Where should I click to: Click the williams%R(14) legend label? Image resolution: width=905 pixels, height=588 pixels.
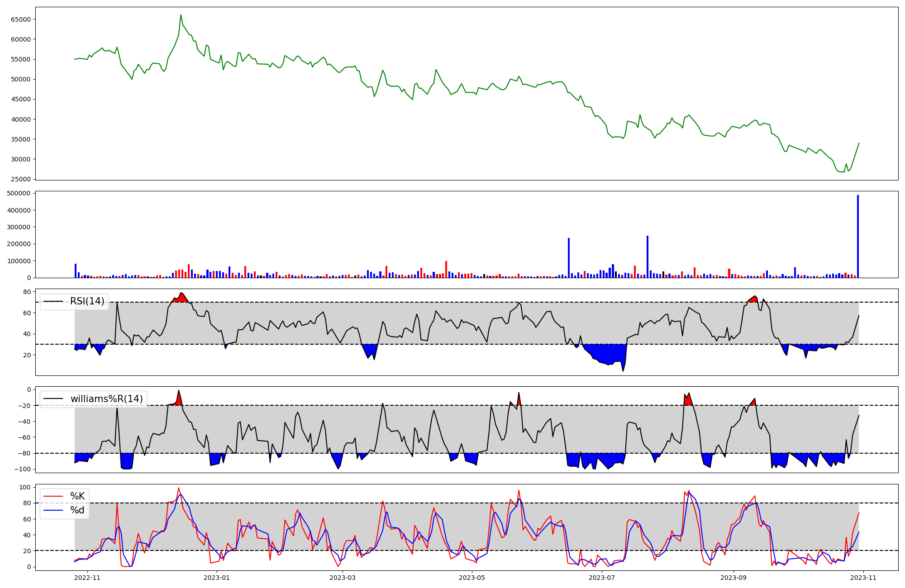click(x=106, y=399)
